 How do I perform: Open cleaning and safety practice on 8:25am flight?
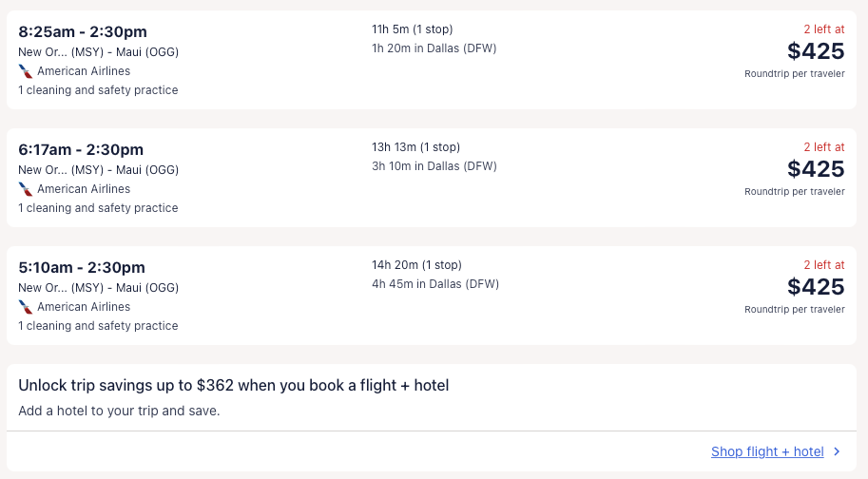click(x=98, y=90)
